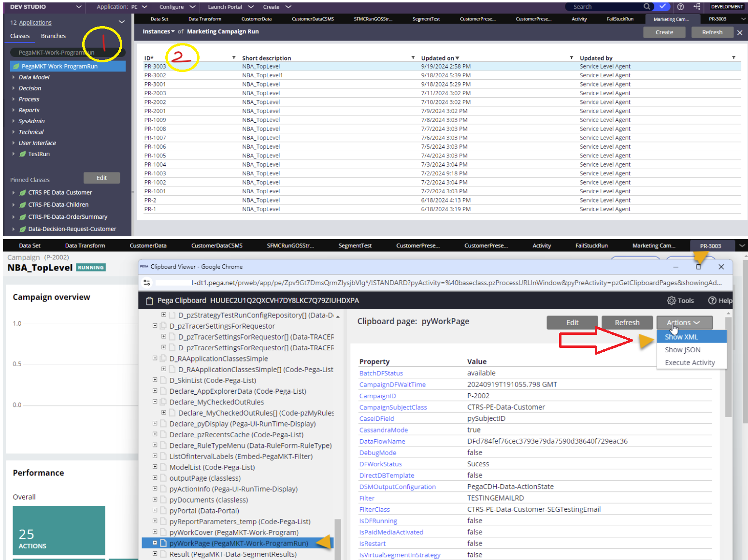Open the Launch Portal menu

click(x=231, y=7)
